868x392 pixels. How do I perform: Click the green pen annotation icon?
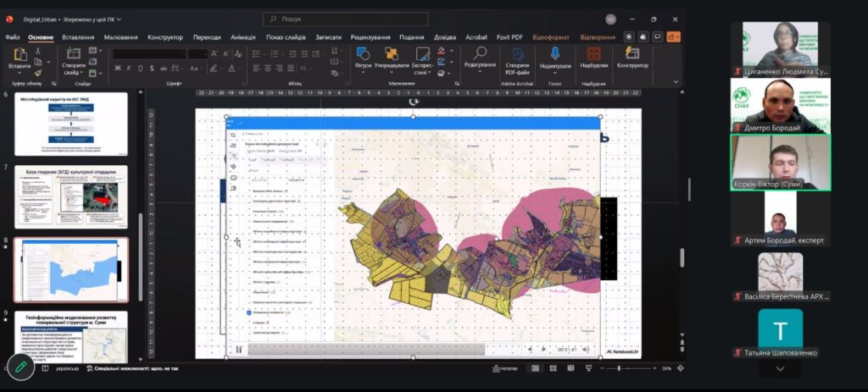19,365
